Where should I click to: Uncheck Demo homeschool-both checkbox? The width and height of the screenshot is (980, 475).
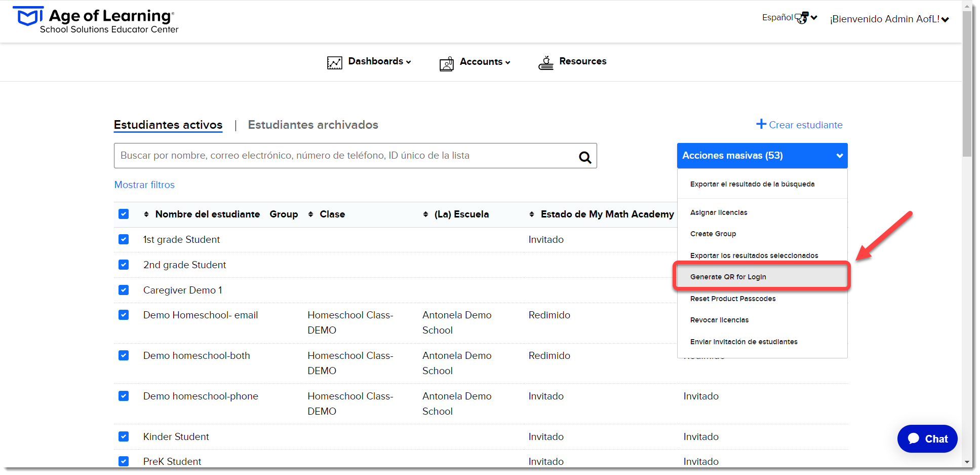click(124, 355)
